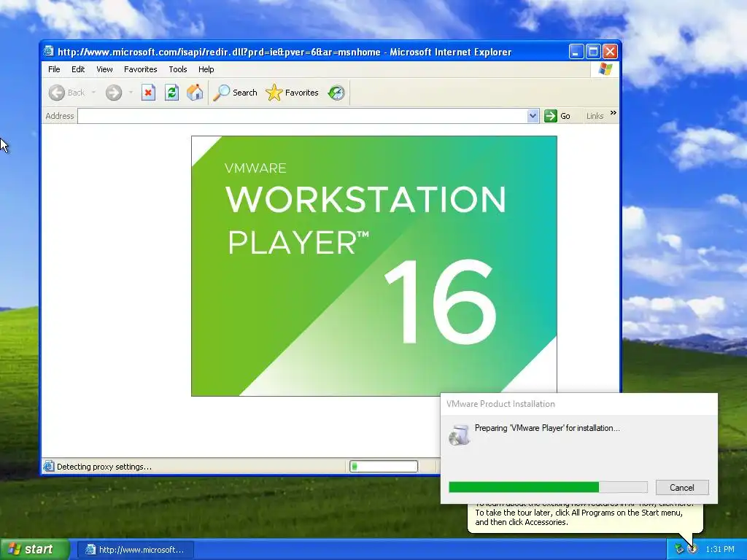Screen dimensions: 747x560
Task: Cancel the VMware Player installation
Action: pyautogui.click(x=682, y=488)
